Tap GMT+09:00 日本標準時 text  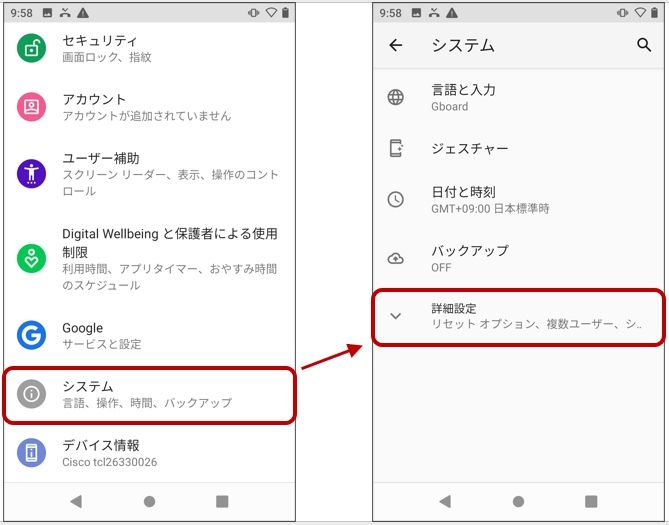pyautogui.click(x=490, y=209)
